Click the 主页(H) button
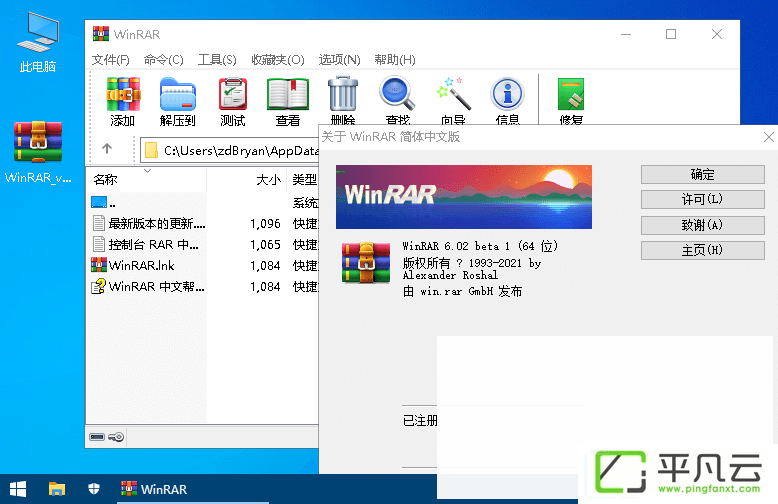Image resolution: width=778 pixels, height=504 pixels. (x=703, y=250)
